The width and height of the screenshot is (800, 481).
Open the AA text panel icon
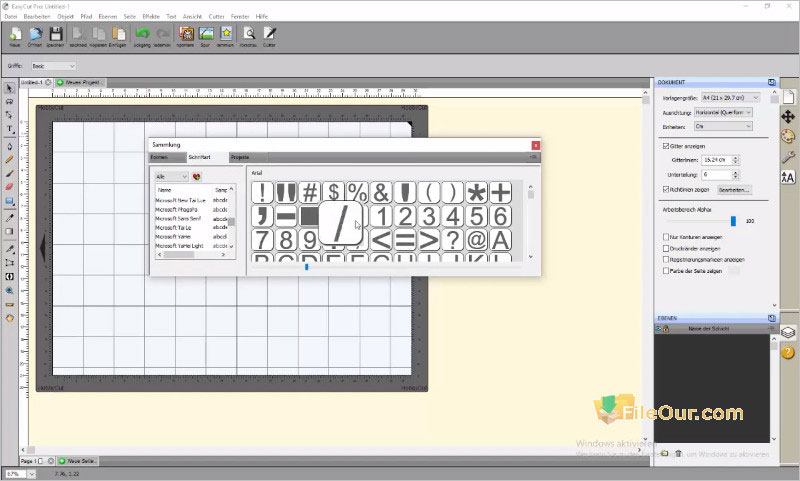pyautogui.click(x=788, y=177)
